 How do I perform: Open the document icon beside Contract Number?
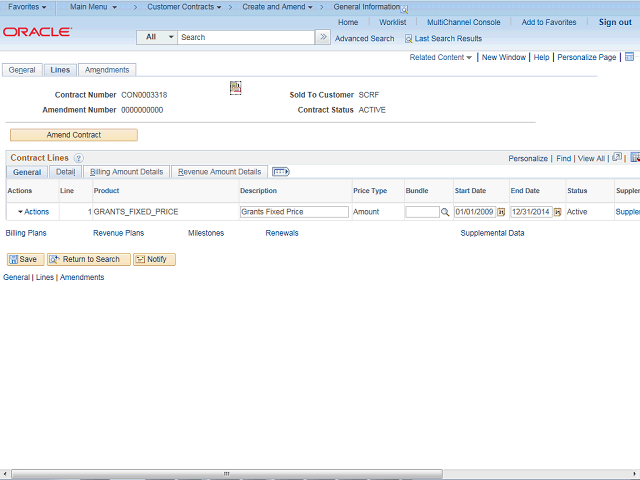click(x=236, y=87)
